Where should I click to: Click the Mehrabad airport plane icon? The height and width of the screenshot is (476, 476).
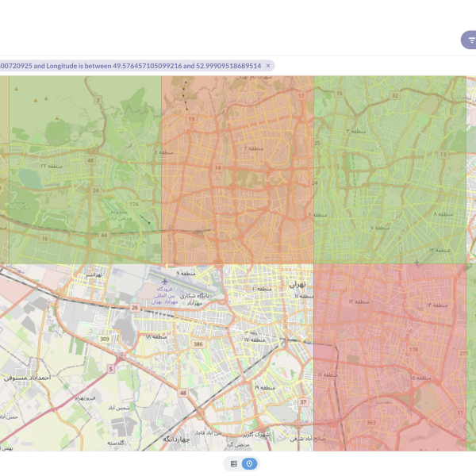(163, 282)
